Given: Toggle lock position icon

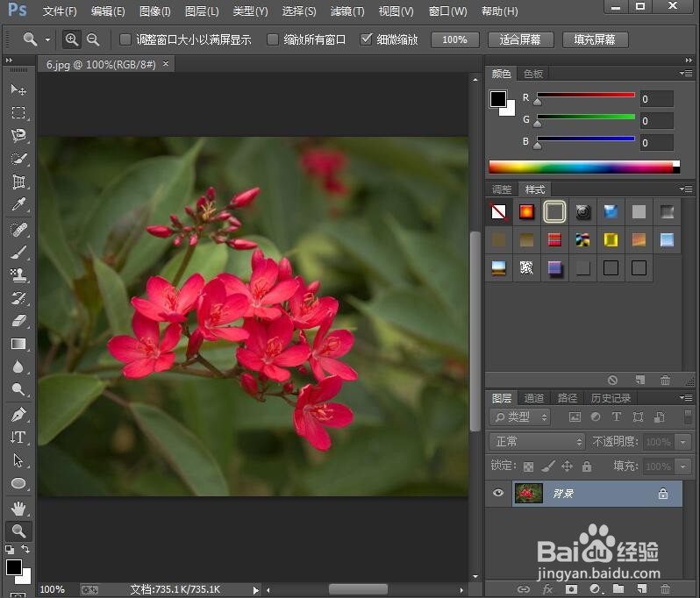Looking at the screenshot, I should [x=567, y=466].
